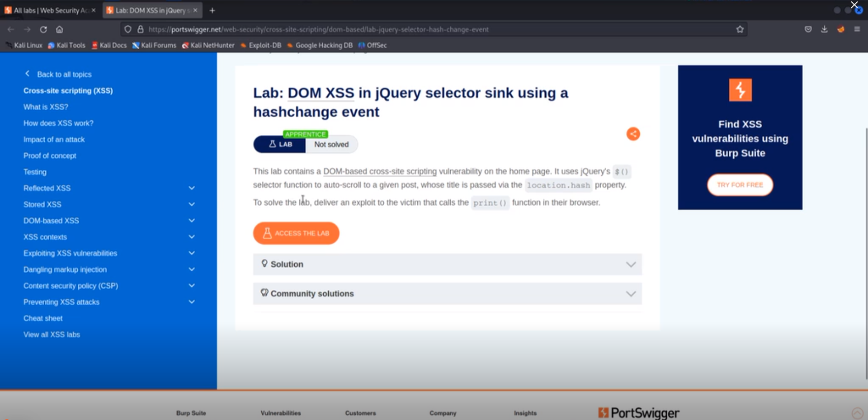Viewport: 868px width, 420px height.
Task: Follow DOM-based cross-site scripting link
Action: 380,171
